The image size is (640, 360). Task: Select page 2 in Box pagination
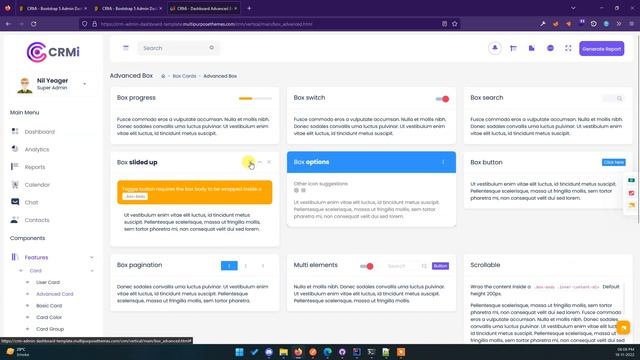[246, 266]
